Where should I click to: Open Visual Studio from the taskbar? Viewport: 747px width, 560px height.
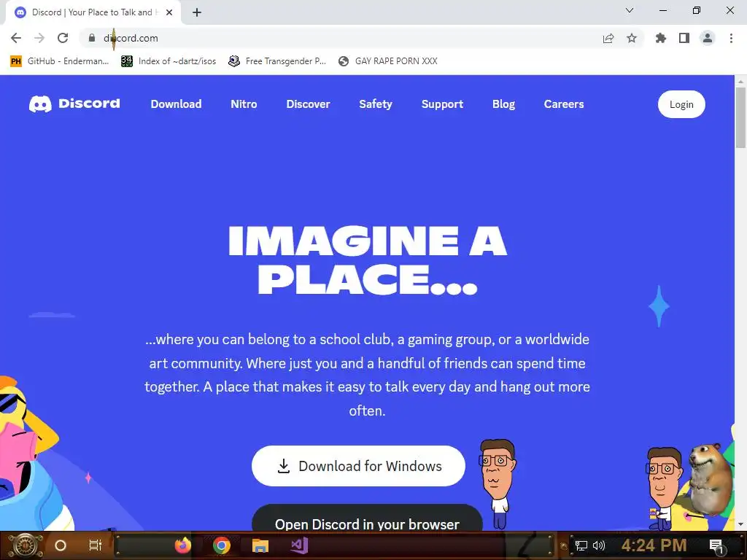click(300, 545)
